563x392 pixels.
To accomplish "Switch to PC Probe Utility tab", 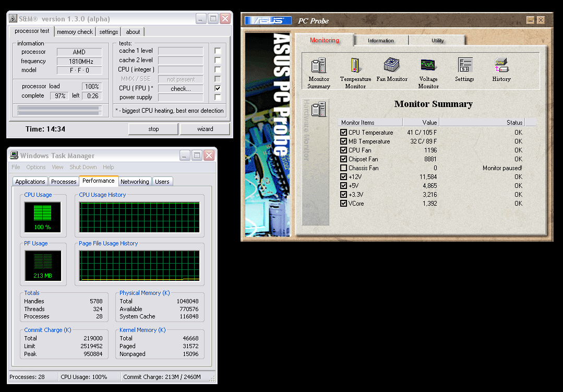I will 437,40.
